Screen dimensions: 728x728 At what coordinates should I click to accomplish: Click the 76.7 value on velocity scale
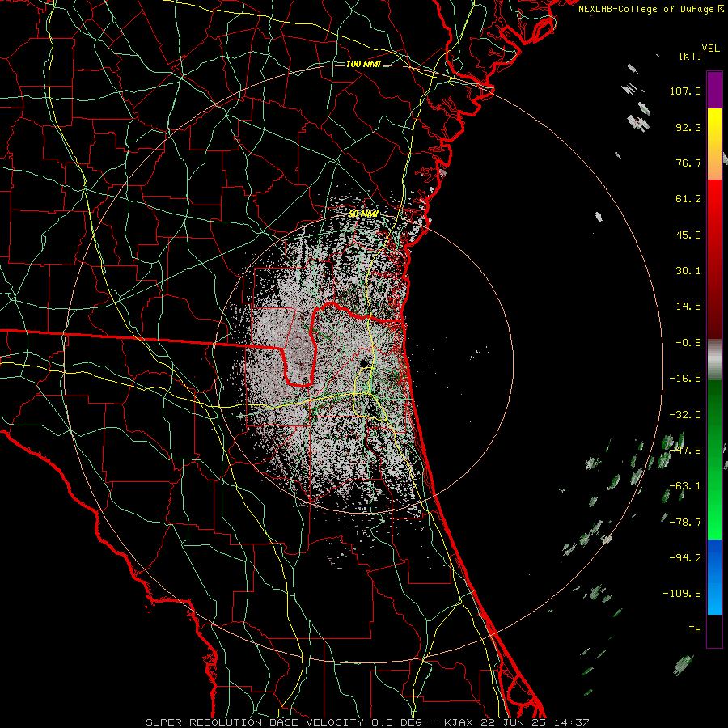[x=688, y=163]
